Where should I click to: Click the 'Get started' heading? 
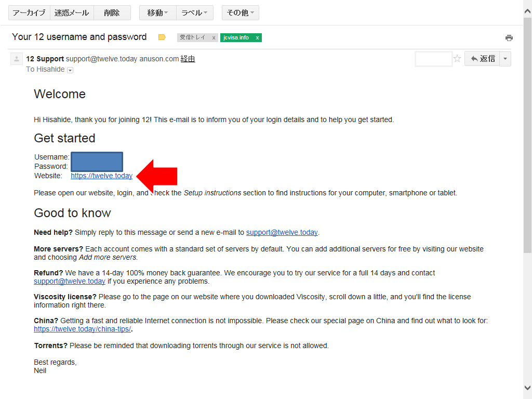click(x=64, y=138)
